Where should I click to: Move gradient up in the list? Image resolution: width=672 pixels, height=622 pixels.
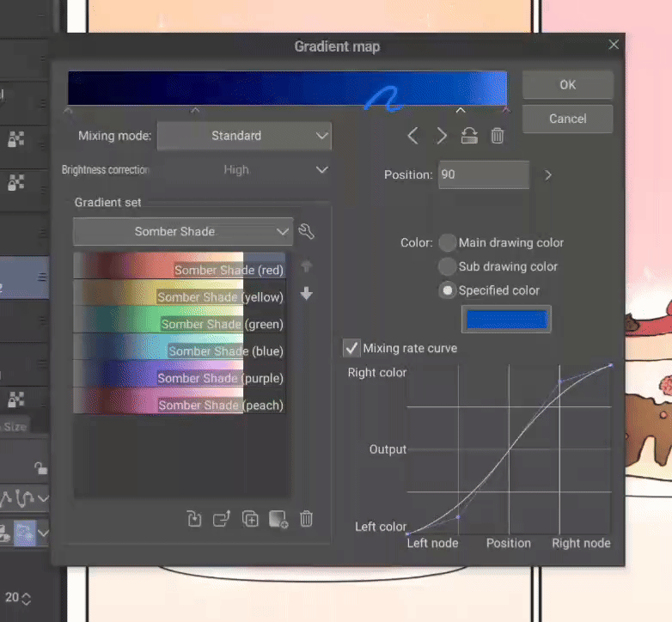tap(307, 266)
